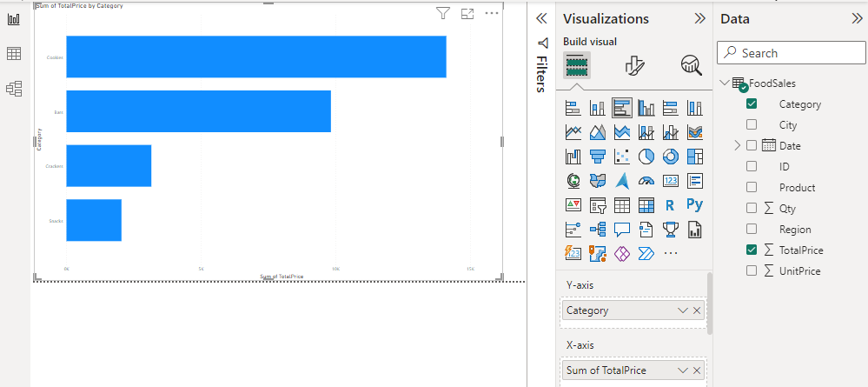This screenshot has height=387, width=868.
Task: Switch to Analytics tab
Action: [x=691, y=65]
